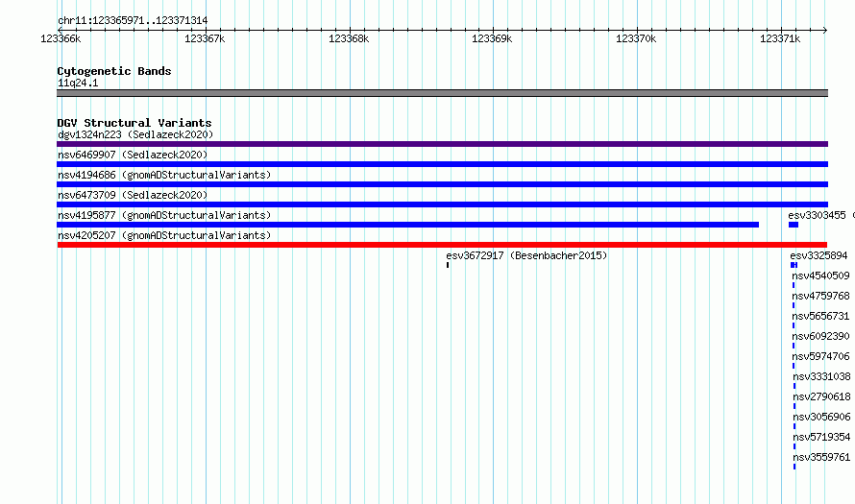Open the nsv2790618 variant label
The image size is (855, 504).
tap(821, 396)
